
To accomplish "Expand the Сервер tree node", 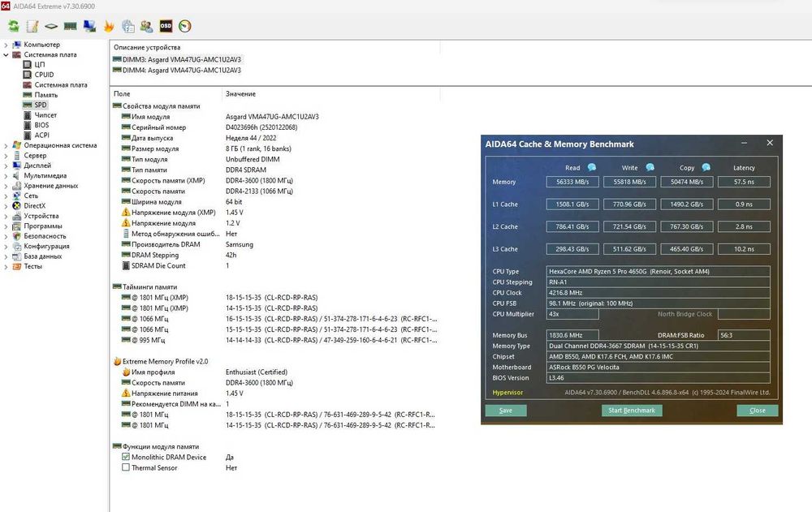I will 6,156.
